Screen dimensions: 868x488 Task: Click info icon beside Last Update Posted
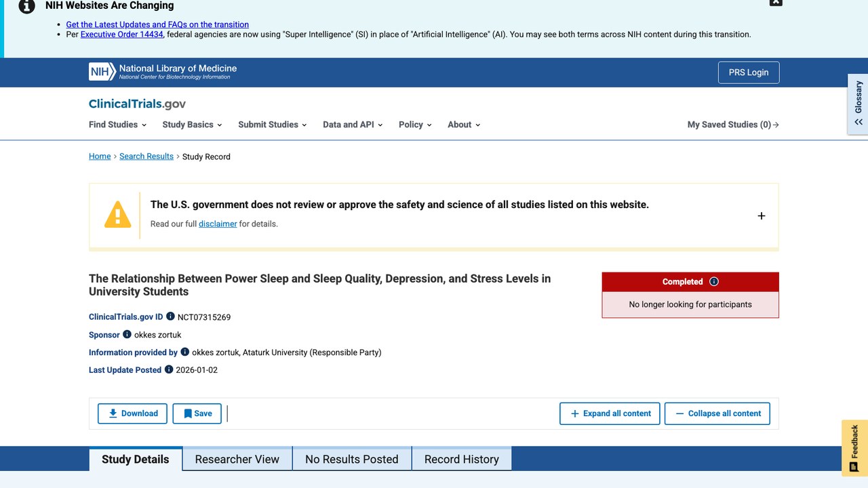[169, 369]
